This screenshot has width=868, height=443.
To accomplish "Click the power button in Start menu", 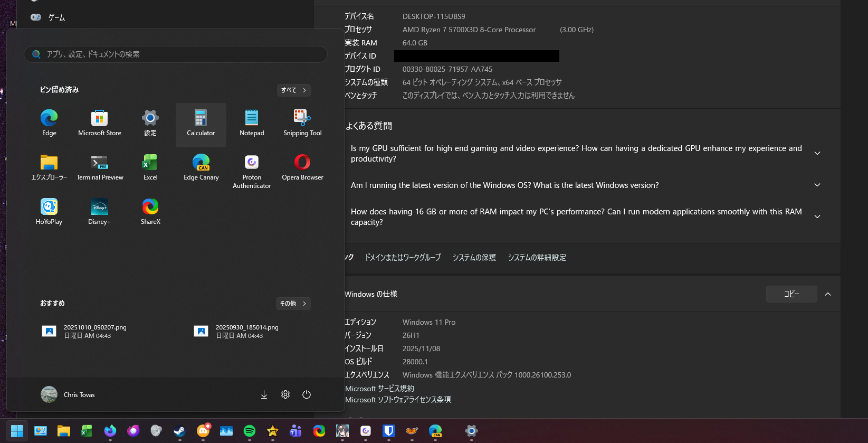I will click(307, 394).
